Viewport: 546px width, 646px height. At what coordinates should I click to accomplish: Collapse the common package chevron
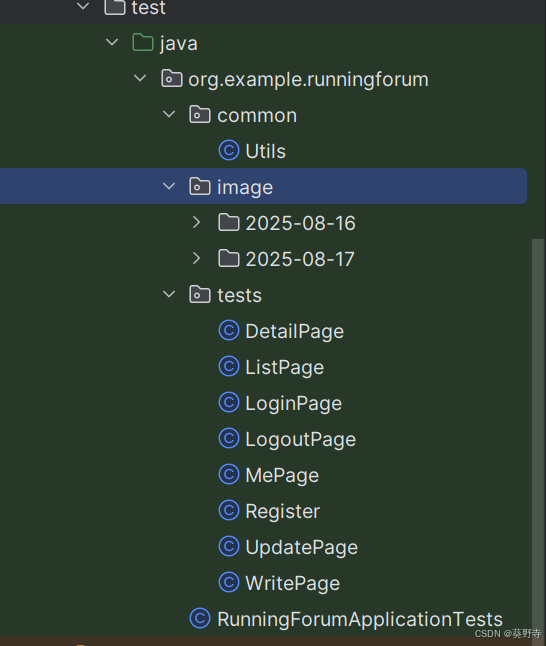coord(169,114)
